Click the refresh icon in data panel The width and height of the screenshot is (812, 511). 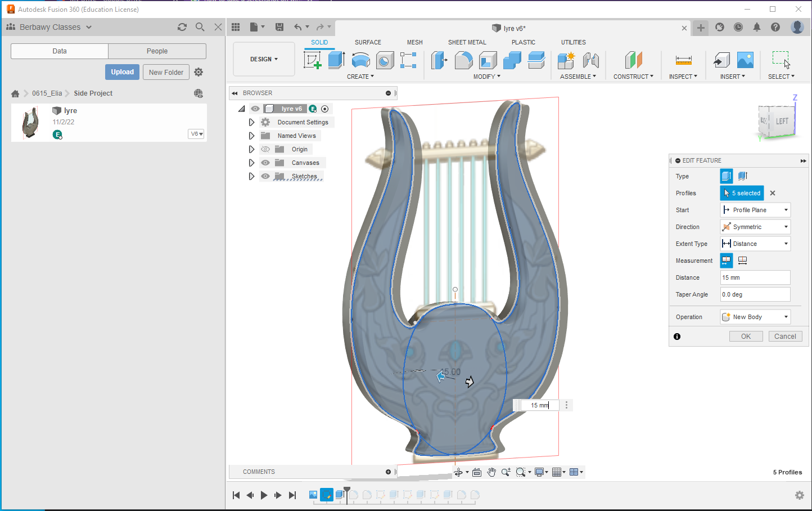click(182, 27)
